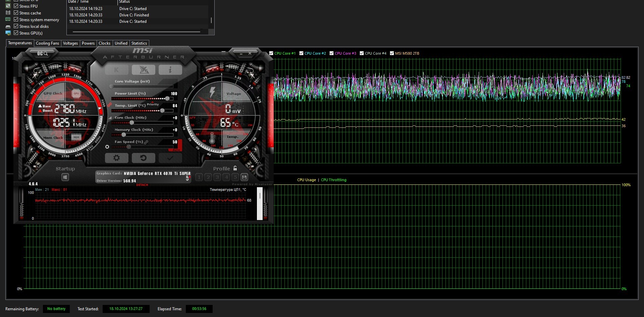The image size is (644, 317).
Task: Save the current Afterburner profile
Action: 244,177
